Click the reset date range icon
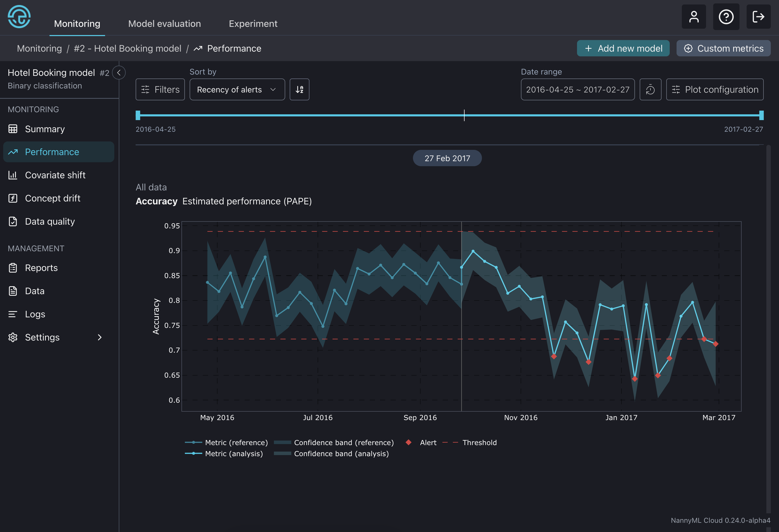779x532 pixels. click(650, 90)
